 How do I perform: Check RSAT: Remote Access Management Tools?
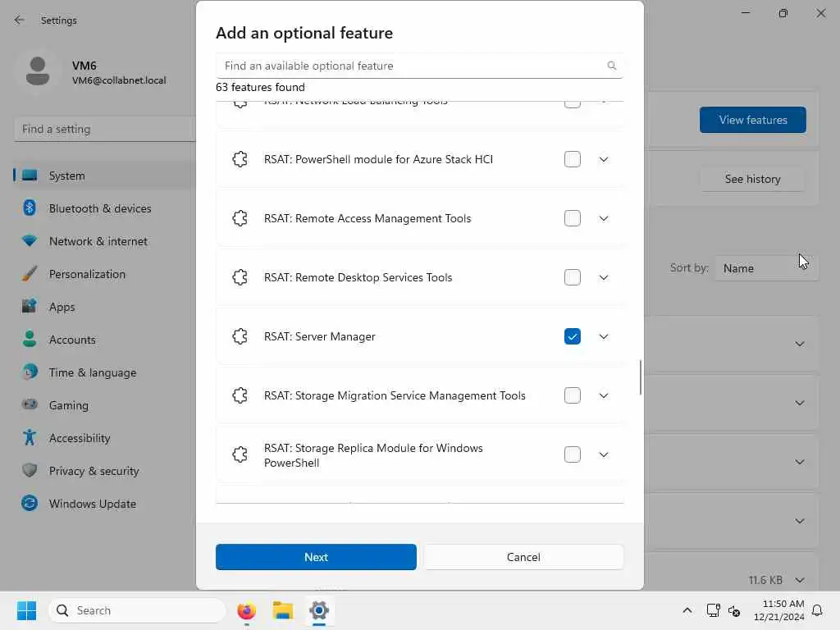tap(573, 218)
